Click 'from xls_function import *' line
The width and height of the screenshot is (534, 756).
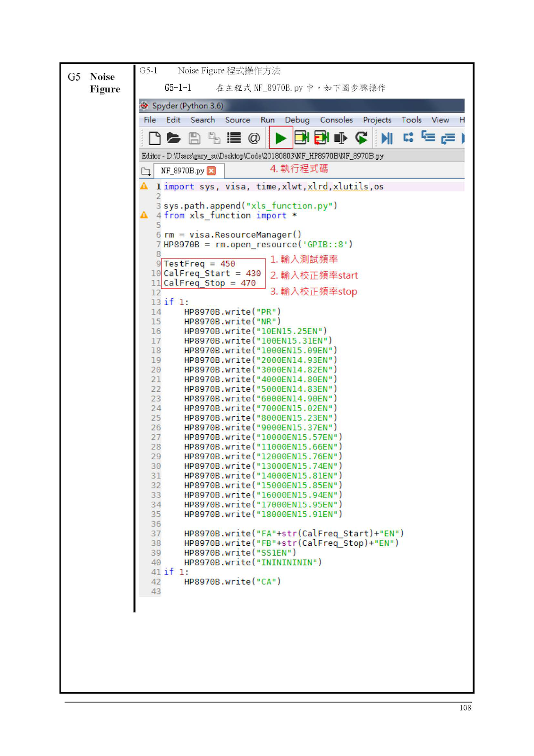[x=230, y=215]
